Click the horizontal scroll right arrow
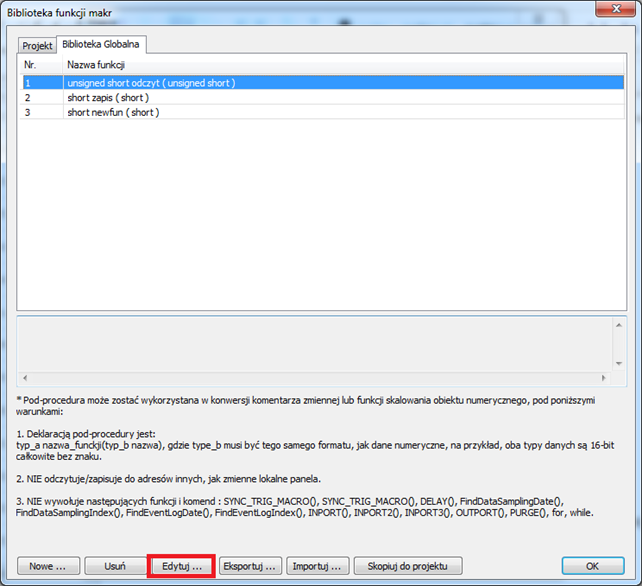Viewport: 642px width, 586px height. click(604, 378)
